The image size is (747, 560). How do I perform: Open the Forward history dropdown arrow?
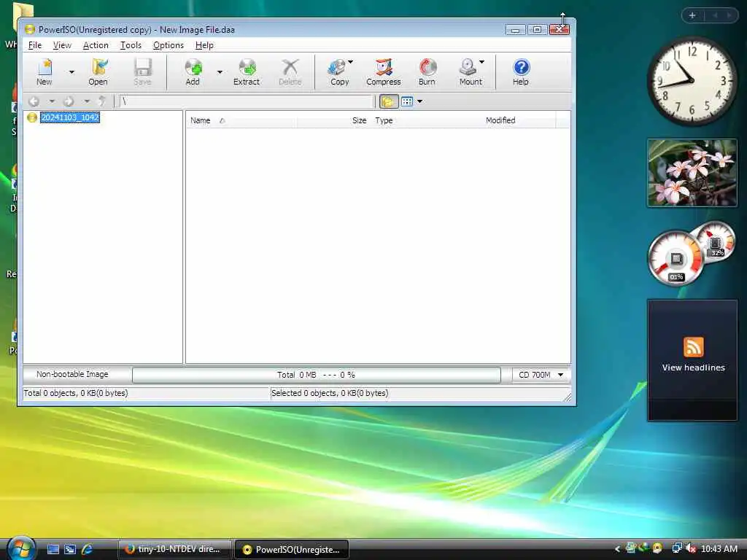[x=87, y=101]
